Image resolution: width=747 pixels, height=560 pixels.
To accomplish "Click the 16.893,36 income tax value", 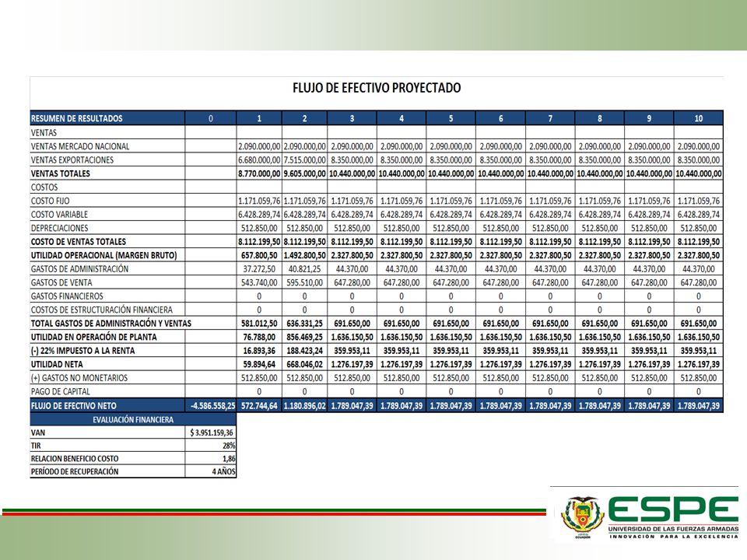I will (259, 351).
